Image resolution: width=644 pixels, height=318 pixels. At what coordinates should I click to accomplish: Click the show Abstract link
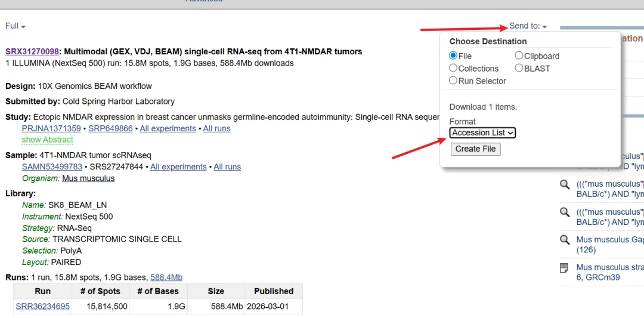tap(48, 140)
